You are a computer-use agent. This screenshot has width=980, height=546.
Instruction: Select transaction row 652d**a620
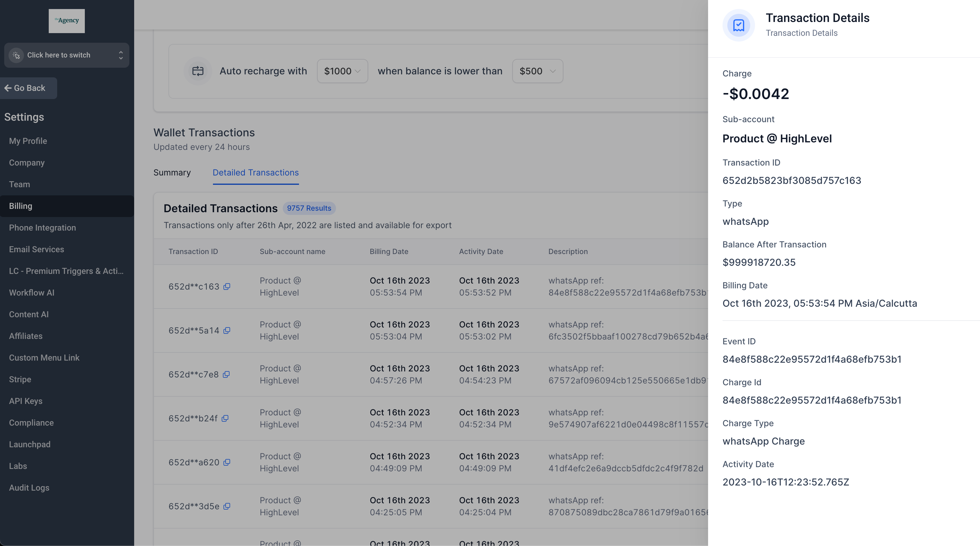pos(431,462)
